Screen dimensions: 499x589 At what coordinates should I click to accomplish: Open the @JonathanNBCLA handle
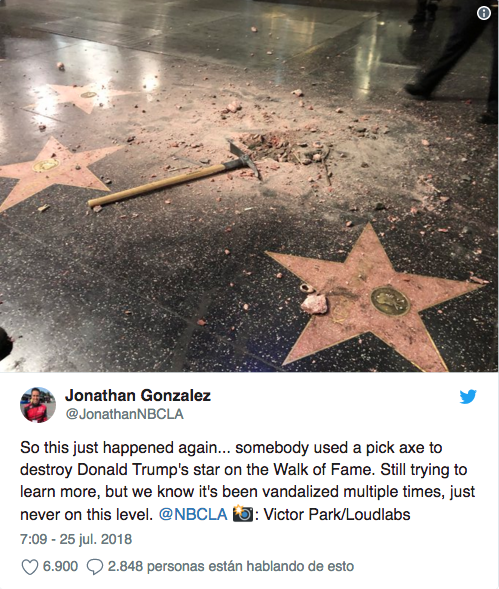(124, 414)
